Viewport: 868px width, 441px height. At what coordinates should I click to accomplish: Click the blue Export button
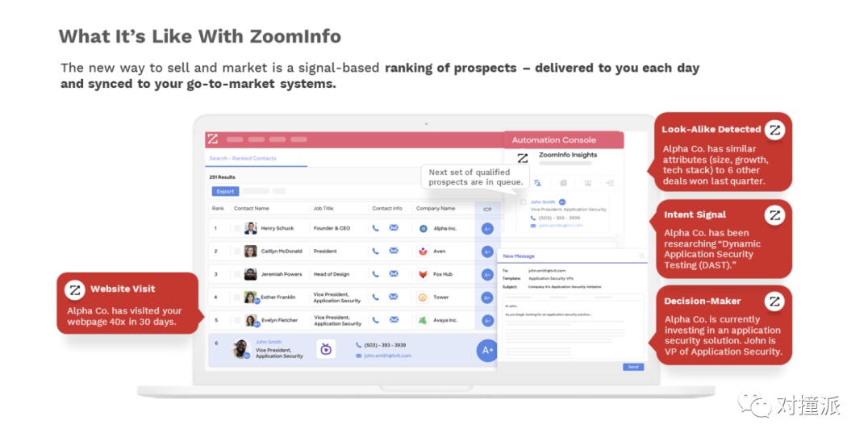pyautogui.click(x=225, y=191)
